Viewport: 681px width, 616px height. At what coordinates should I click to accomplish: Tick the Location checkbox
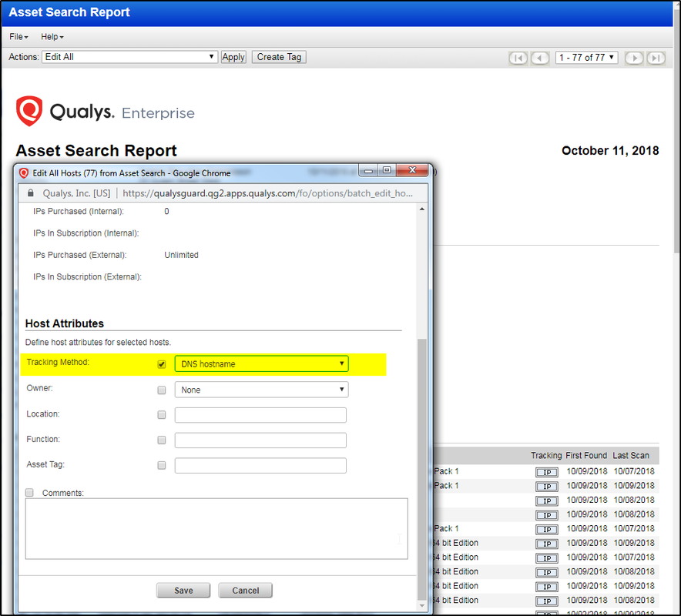click(162, 415)
